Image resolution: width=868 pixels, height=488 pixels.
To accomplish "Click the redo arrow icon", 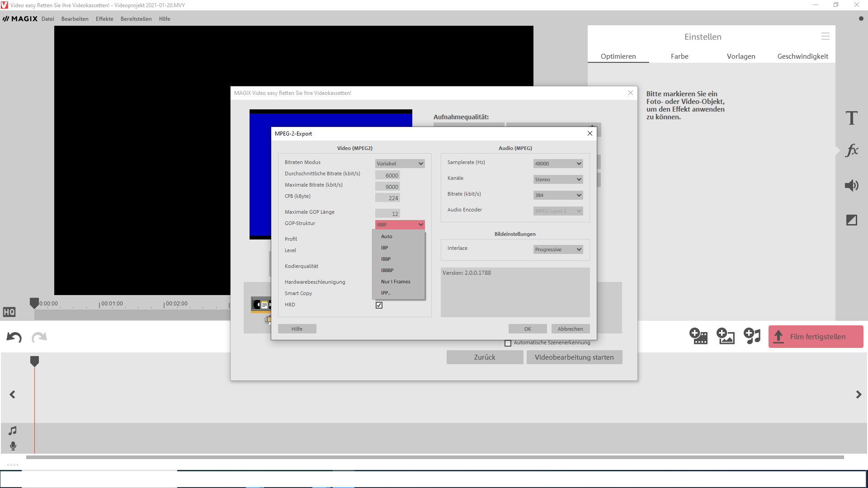I will coord(39,337).
